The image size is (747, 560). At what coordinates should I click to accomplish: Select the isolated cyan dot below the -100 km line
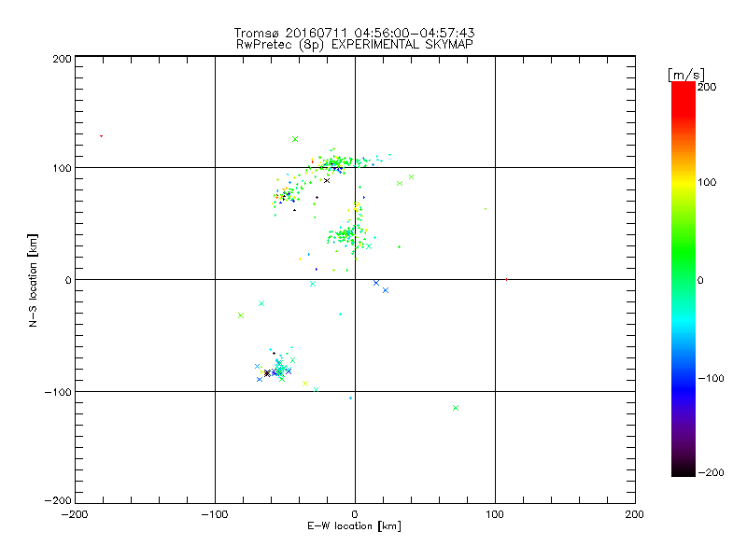[350, 398]
